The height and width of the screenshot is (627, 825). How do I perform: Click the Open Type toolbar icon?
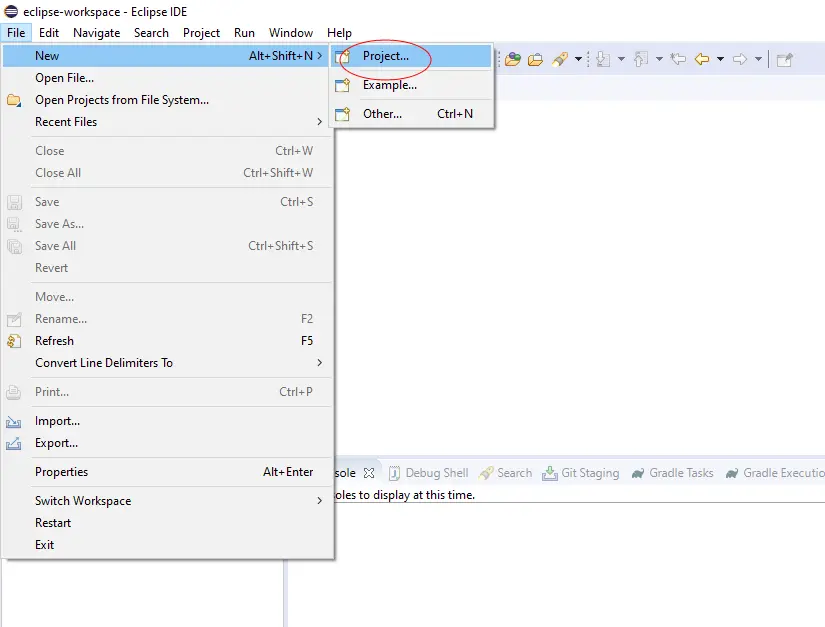point(512,59)
